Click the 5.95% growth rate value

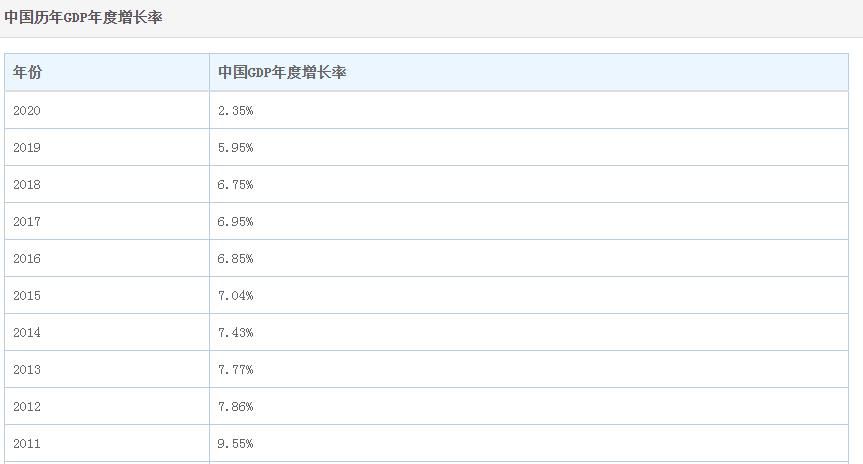(236, 148)
